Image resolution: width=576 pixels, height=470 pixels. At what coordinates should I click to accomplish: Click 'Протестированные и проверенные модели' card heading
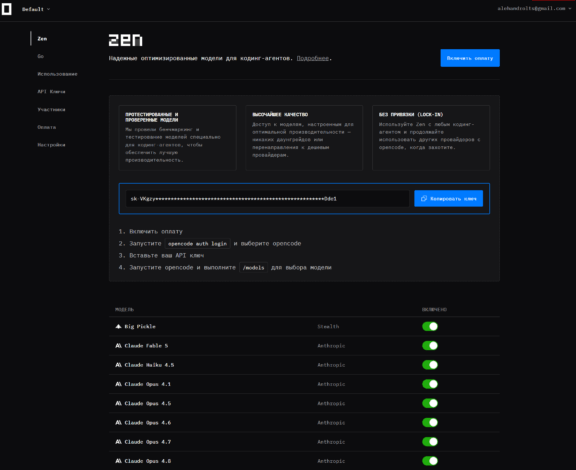pyautogui.click(x=152, y=117)
